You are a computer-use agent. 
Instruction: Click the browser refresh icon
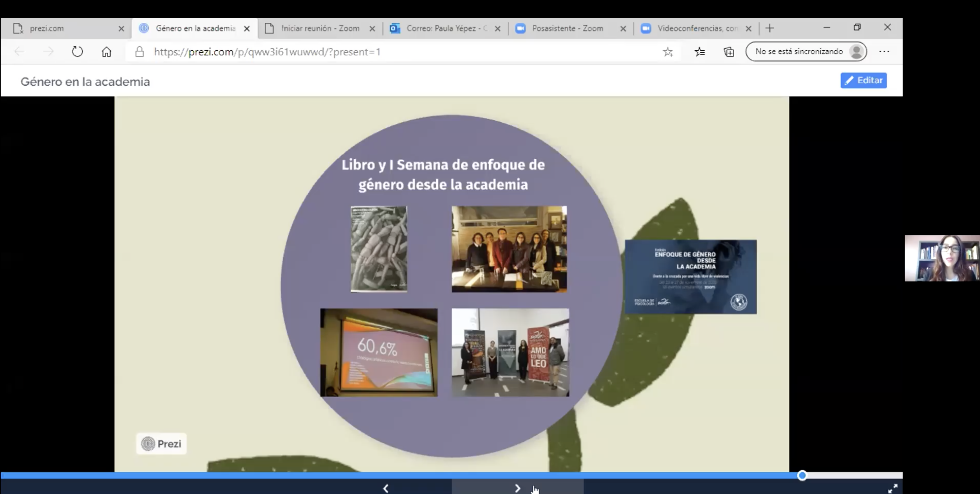77,52
